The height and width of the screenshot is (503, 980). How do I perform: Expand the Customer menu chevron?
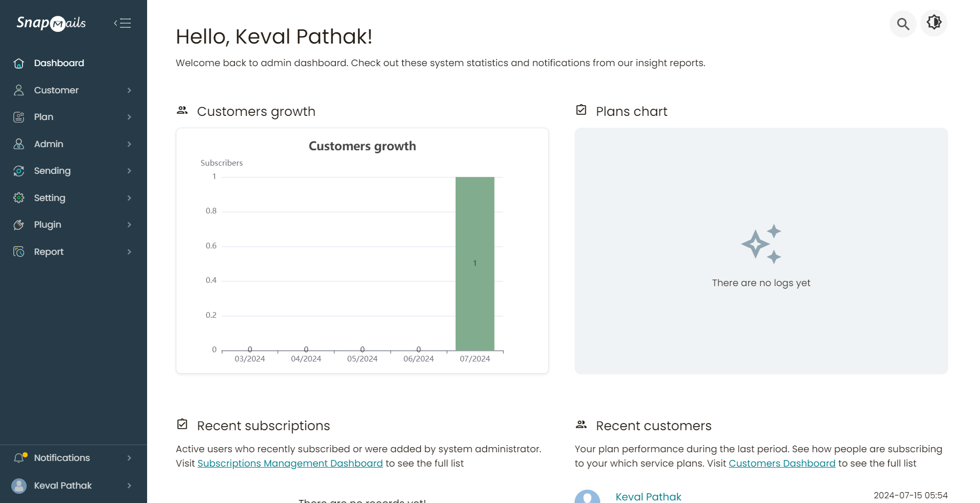click(x=129, y=90)
